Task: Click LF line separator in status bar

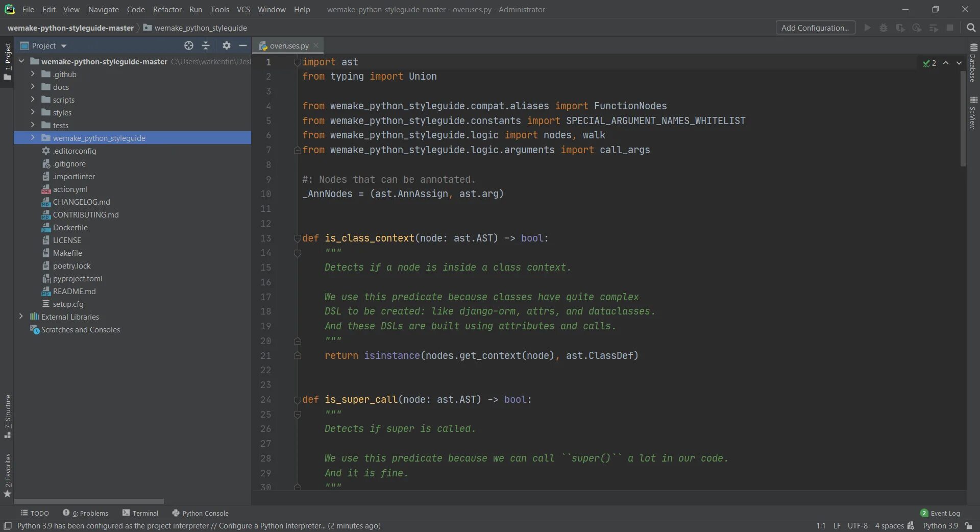Action: tap(837, 525)
